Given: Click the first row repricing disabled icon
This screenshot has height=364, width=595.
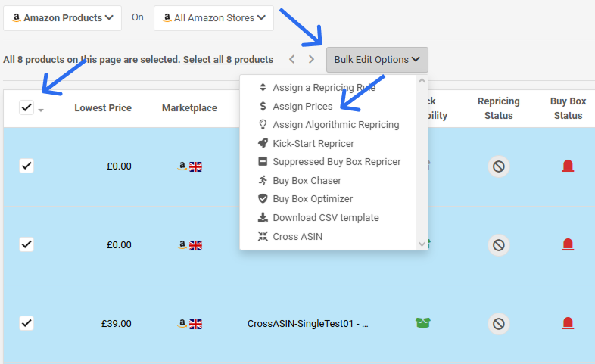Looking at the screenshot, I should (499, 166).
